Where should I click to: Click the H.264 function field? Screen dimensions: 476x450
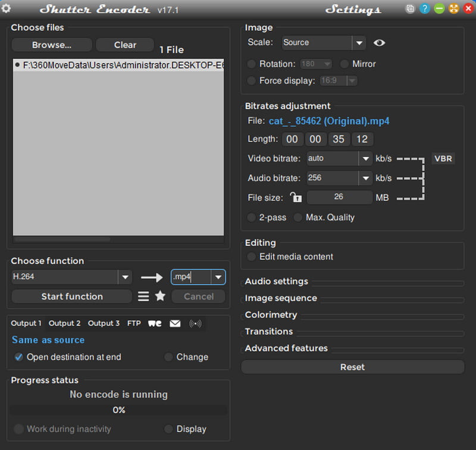[x=65, y=277]
